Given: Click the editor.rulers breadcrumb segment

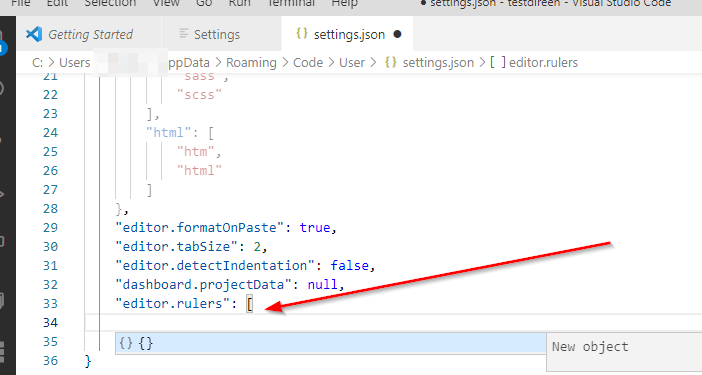Looking at the screenshot, I should (x=544, y=63).
